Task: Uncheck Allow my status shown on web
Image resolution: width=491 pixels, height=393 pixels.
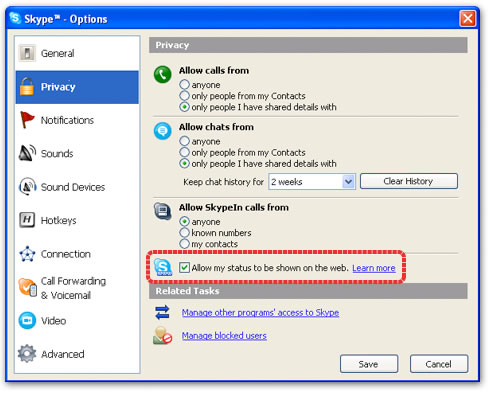Action: pos(184,267)
